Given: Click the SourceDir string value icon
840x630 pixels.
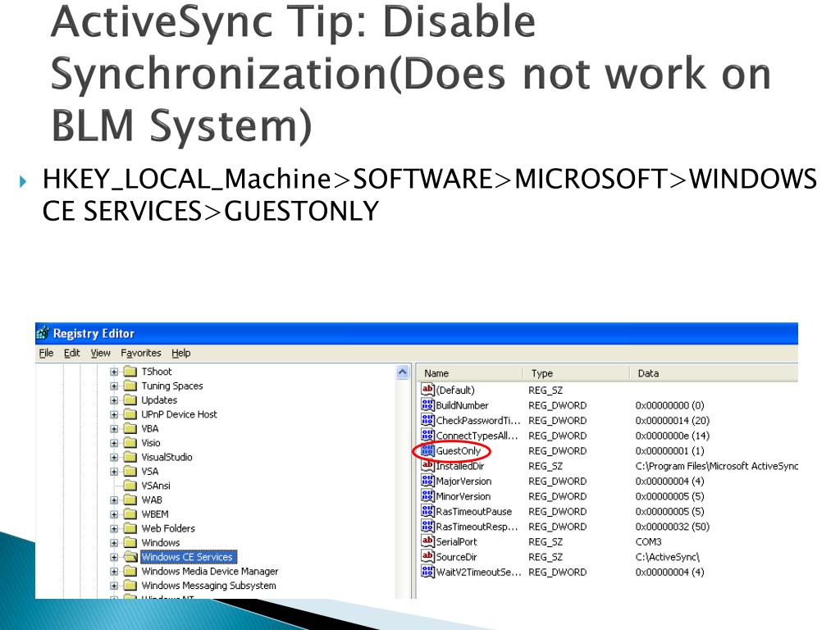Looking at the screenshot, I should tap(427, 557).
